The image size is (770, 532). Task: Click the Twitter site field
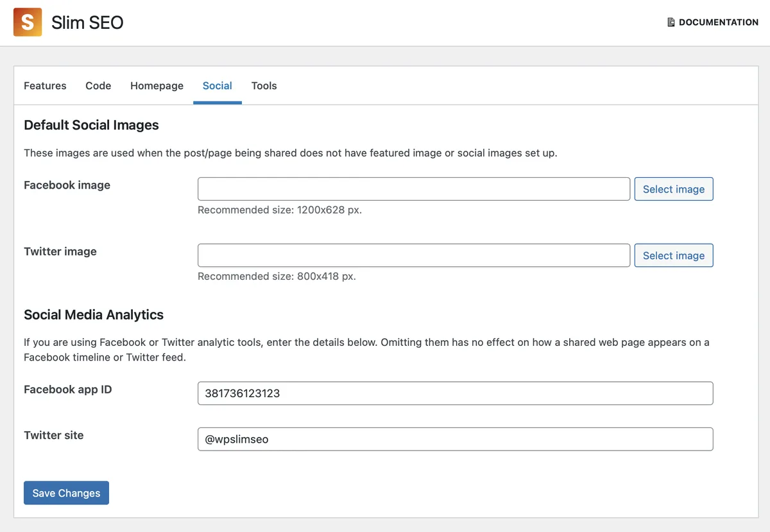tap(456, 439)
